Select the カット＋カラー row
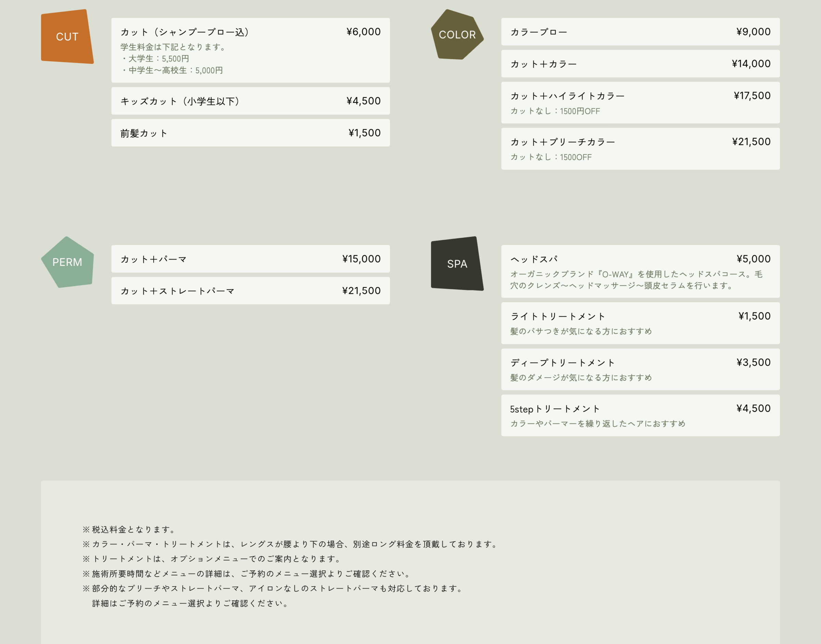821x644 pixels. click(x=640, y=64)
